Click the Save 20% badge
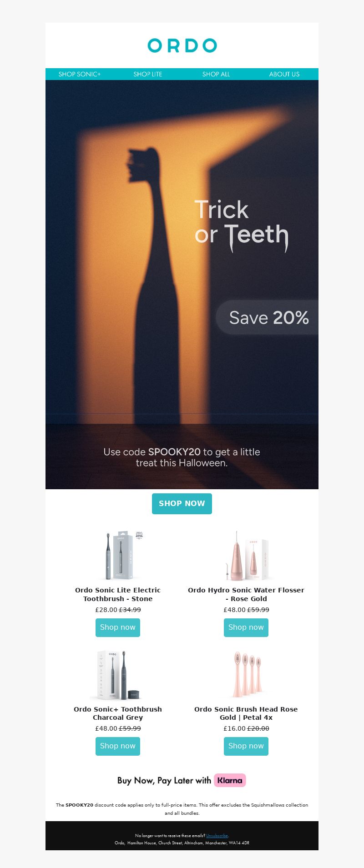364x868 pixels. 267,317
